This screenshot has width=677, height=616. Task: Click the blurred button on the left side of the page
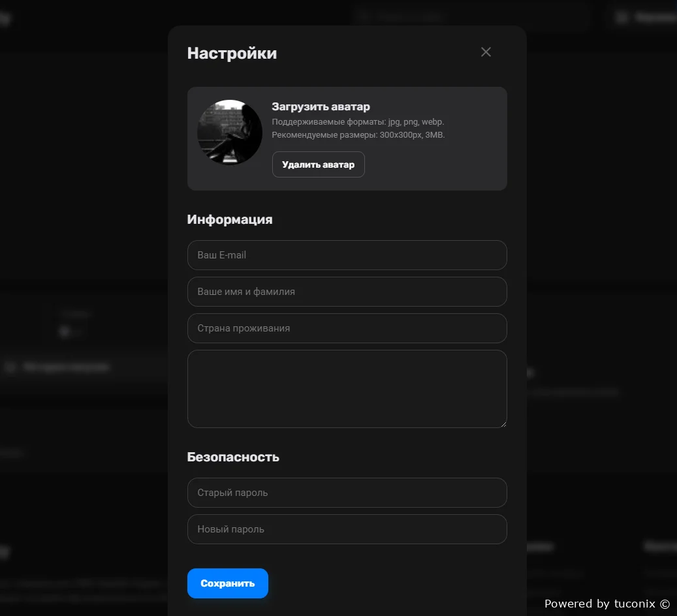point(65,367)
